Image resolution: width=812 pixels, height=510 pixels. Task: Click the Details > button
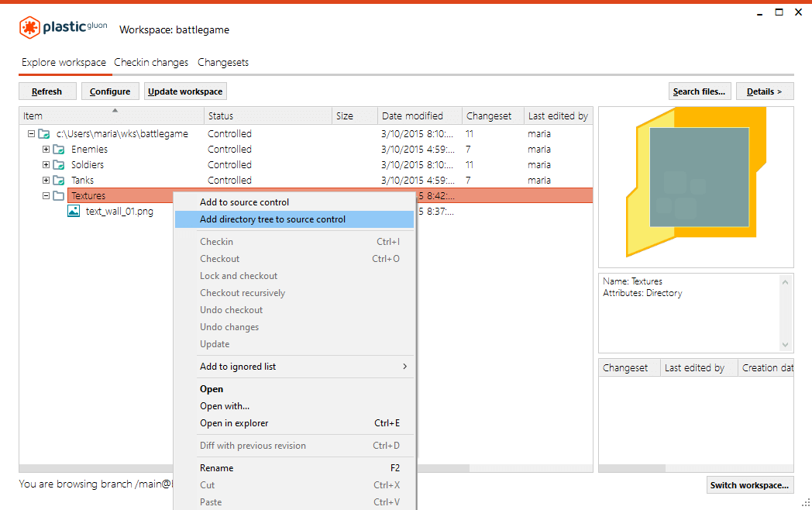click(x=765, y=91)
